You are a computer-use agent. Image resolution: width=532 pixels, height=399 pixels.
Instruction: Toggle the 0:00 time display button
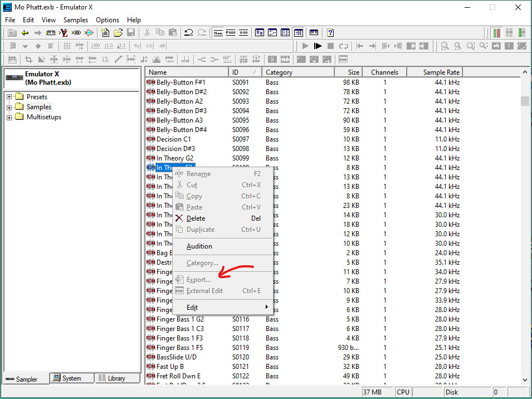click(x=243, y=33)
